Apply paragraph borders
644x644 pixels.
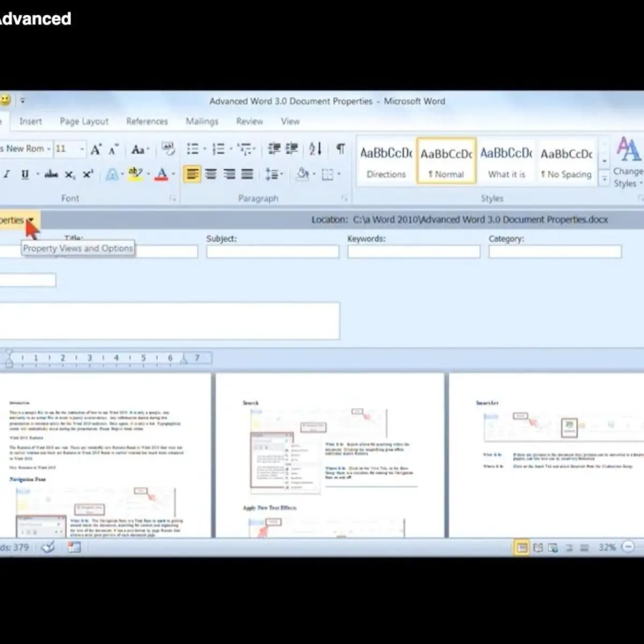(327, 174)
